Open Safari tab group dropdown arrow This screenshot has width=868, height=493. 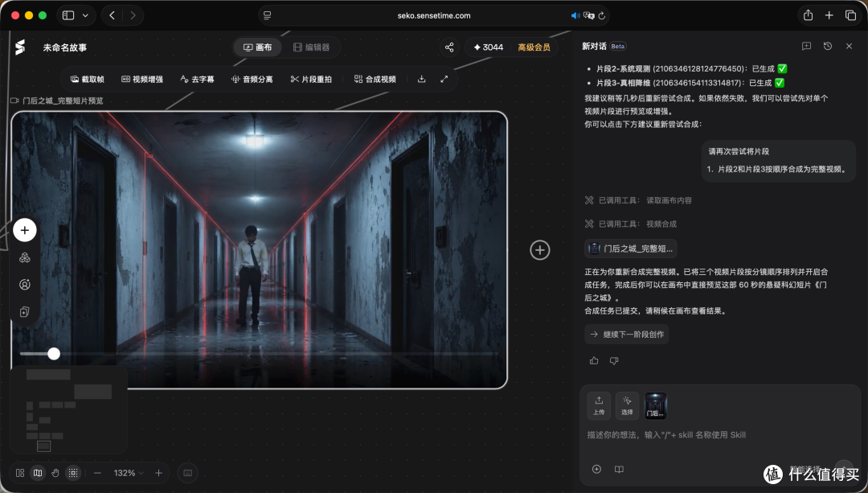point(85,15)
